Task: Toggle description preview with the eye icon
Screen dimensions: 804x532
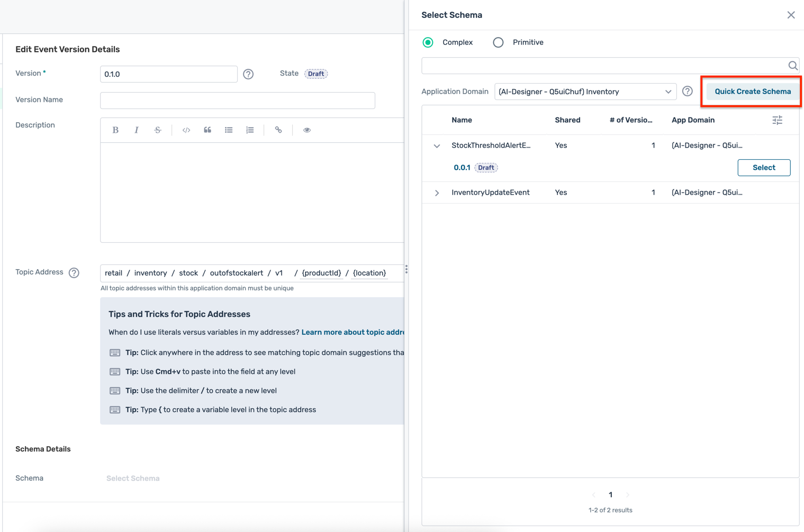Action: pyautogui.click(x=307, y=130)
